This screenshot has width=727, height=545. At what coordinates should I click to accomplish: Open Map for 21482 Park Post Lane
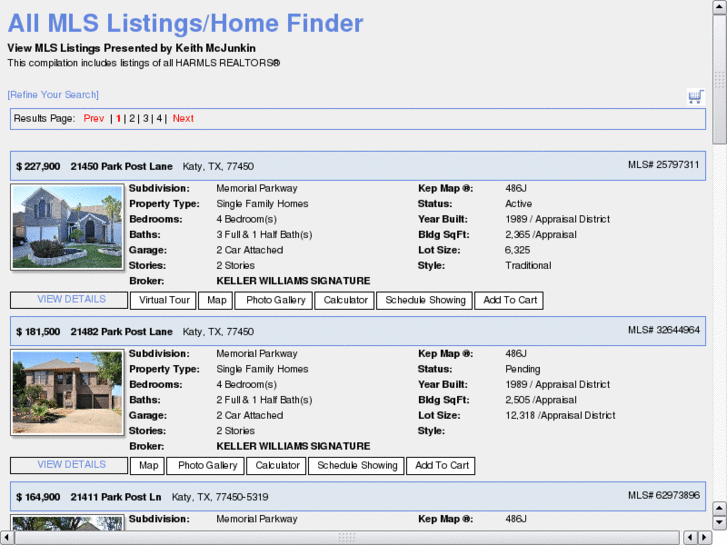pos(147,465)
